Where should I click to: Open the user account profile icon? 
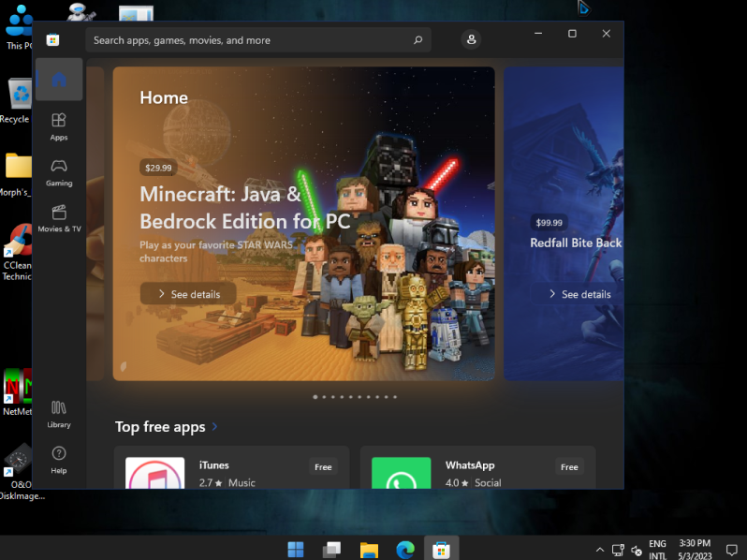[471, 39]
